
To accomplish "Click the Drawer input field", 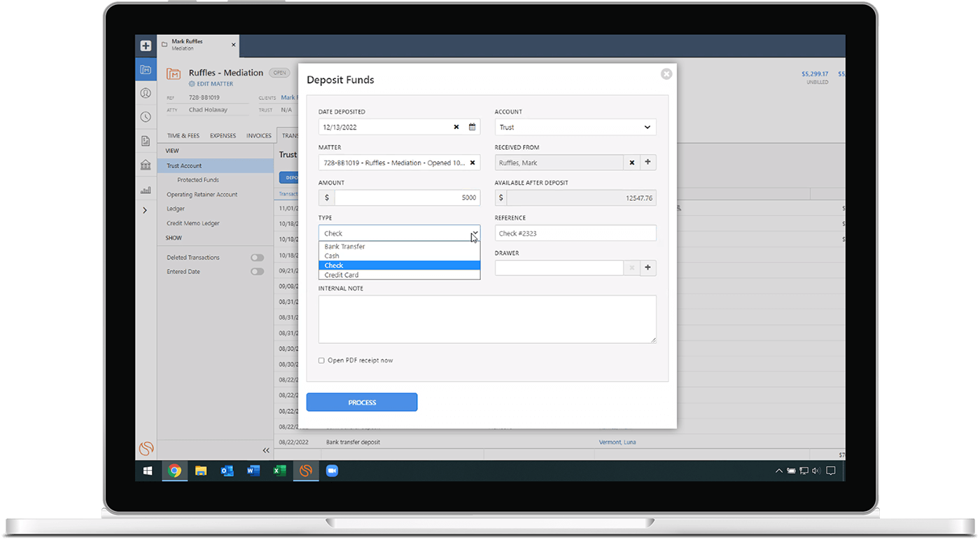I will 559,267.
